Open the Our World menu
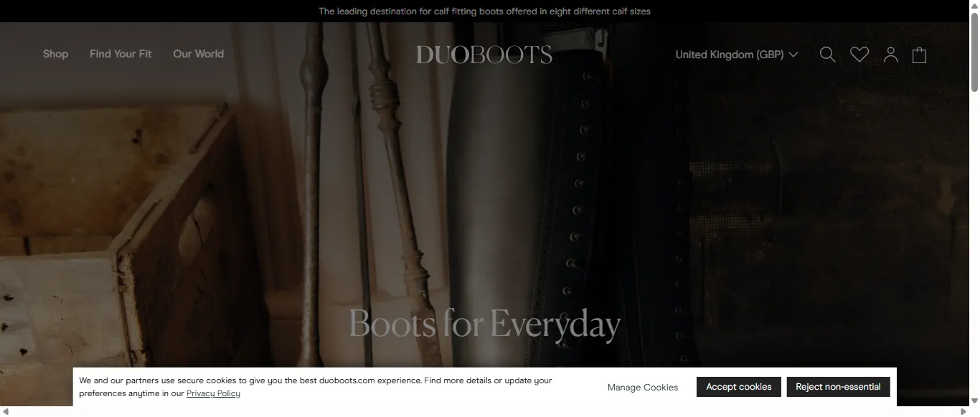980x417 pixels. [x=198, y=54]
